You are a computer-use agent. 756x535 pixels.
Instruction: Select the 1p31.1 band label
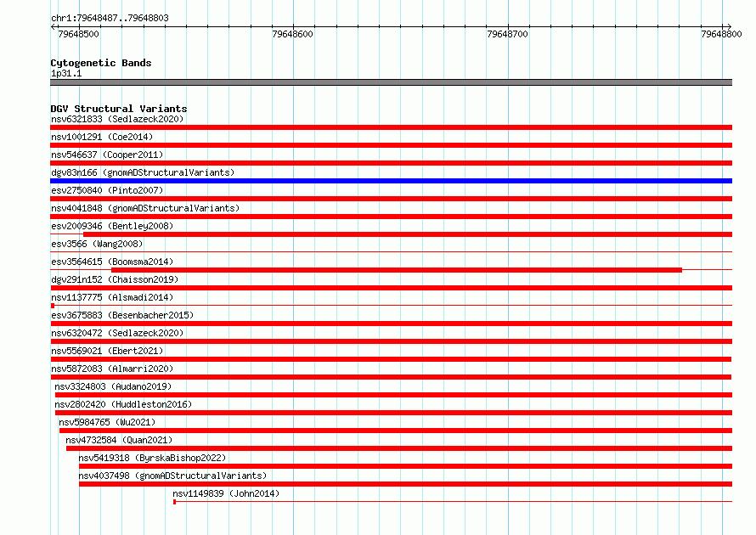[x=66, y=73]
